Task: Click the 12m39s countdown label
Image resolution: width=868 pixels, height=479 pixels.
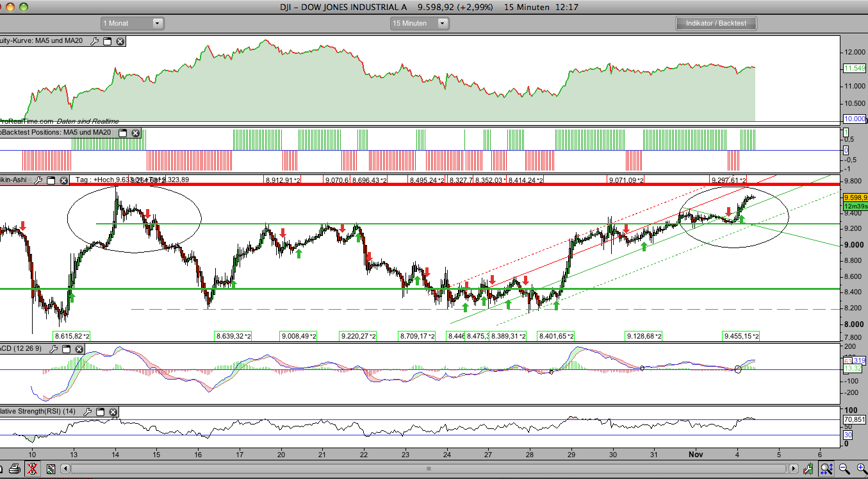Action: (855, 206)
